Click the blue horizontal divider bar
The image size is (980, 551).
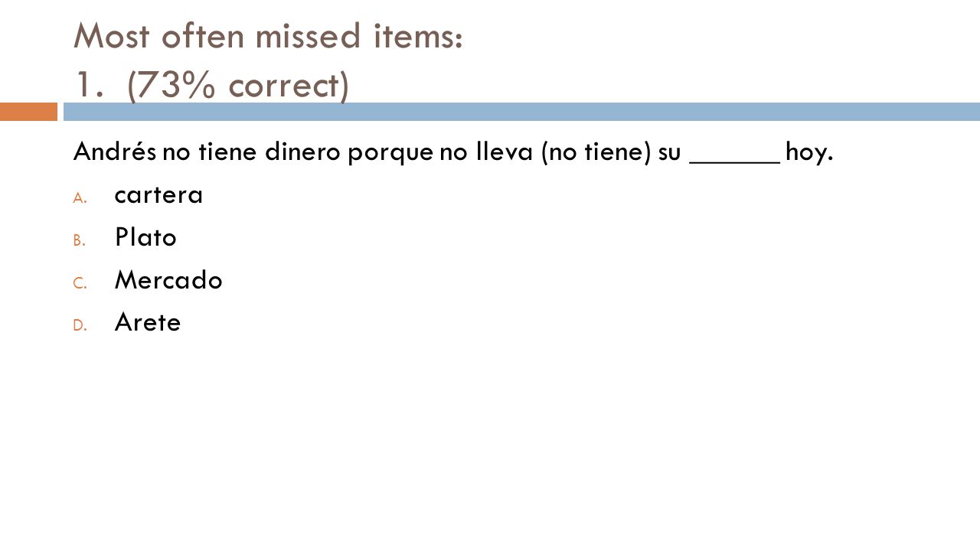click(x=521, y=112)
